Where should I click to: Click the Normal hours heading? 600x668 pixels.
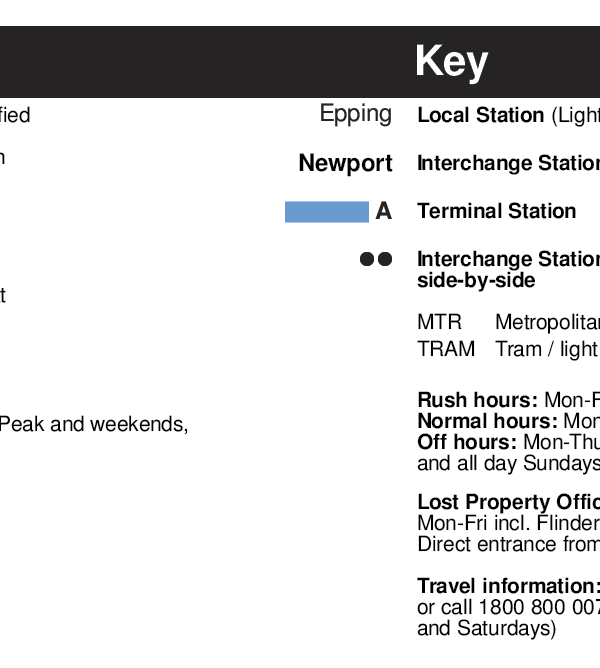[x=488, y=421]
